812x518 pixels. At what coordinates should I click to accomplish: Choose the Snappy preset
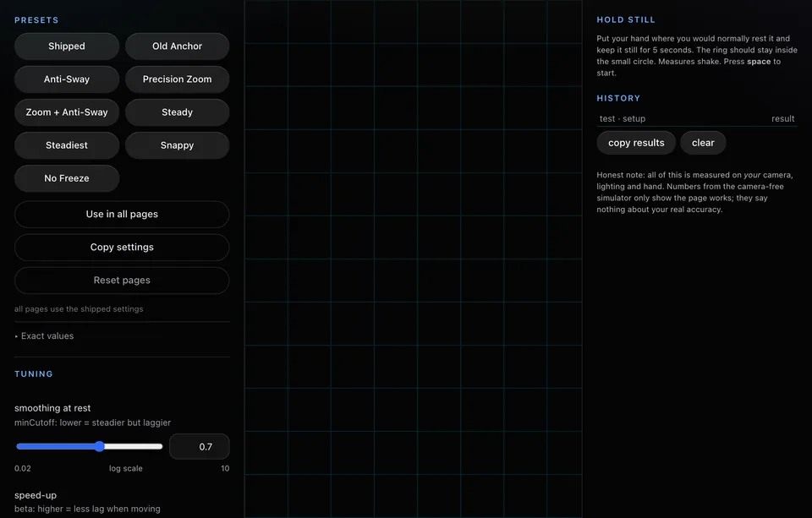(177, 145)
